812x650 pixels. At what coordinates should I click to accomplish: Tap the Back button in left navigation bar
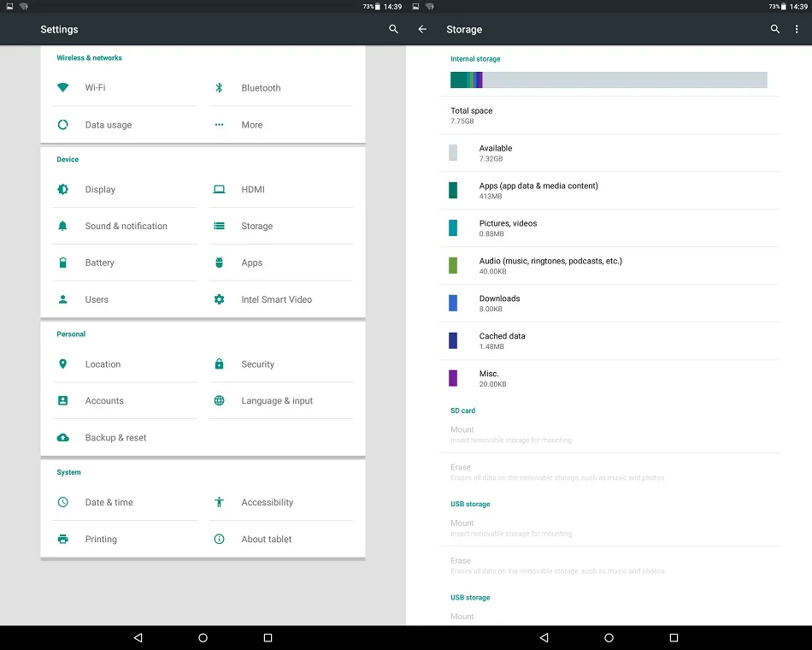click(138, 637)
